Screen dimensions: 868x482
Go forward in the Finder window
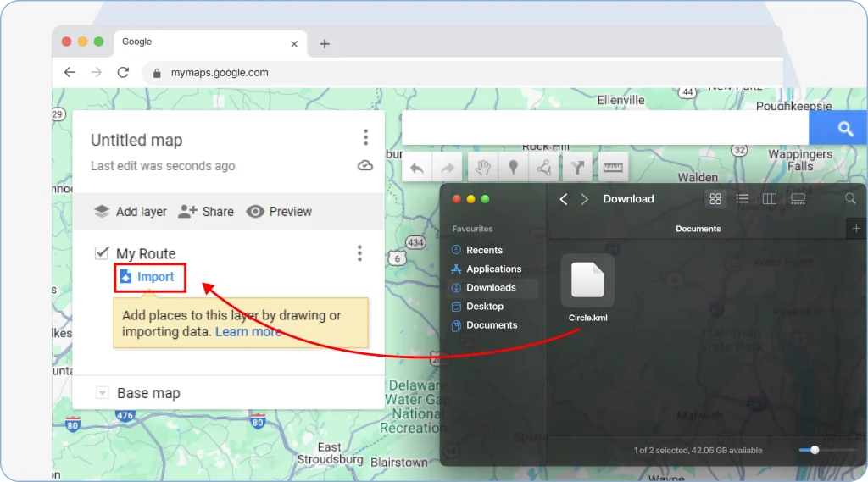pyautogui.click(x=585, y=199)
